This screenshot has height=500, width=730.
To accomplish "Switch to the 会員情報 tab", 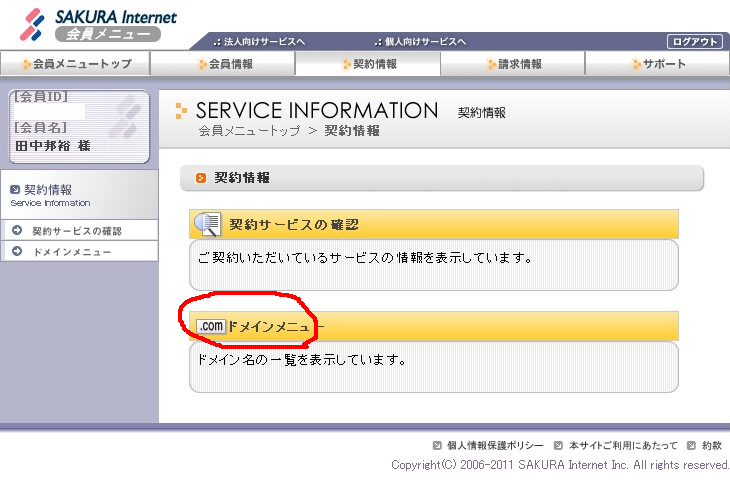I will coord(224,64).
